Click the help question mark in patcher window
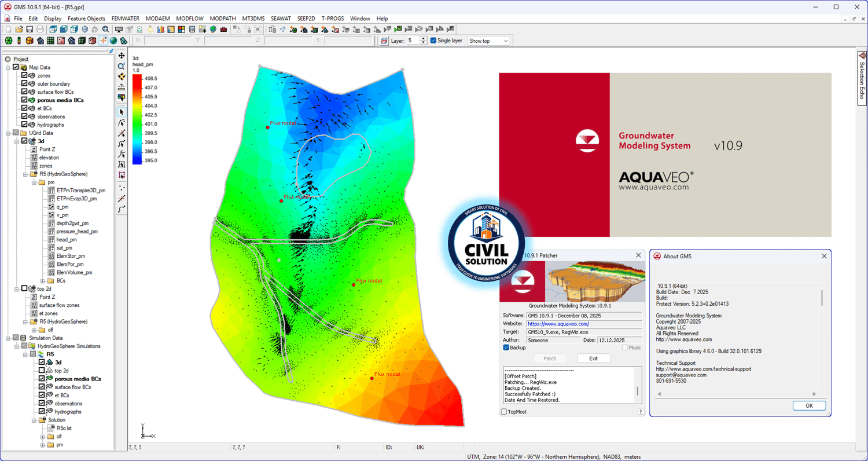This screenshot has width=868, height=461. pos(641,412)
